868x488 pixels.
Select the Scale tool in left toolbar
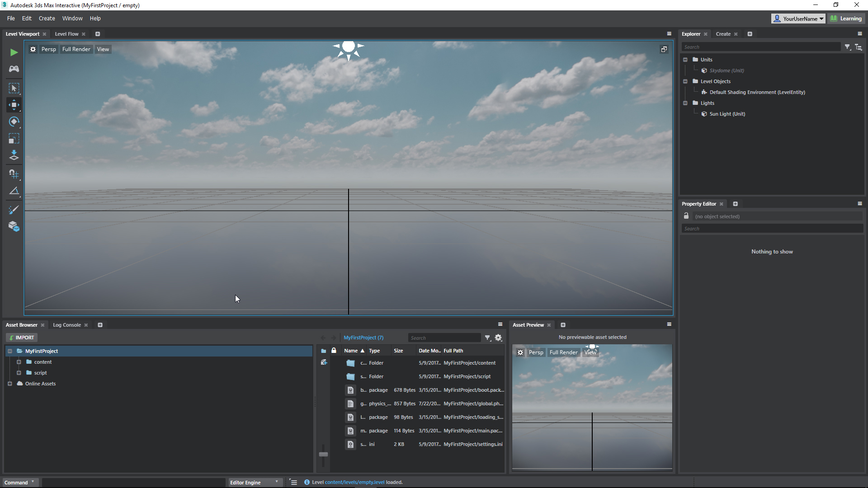14,139
